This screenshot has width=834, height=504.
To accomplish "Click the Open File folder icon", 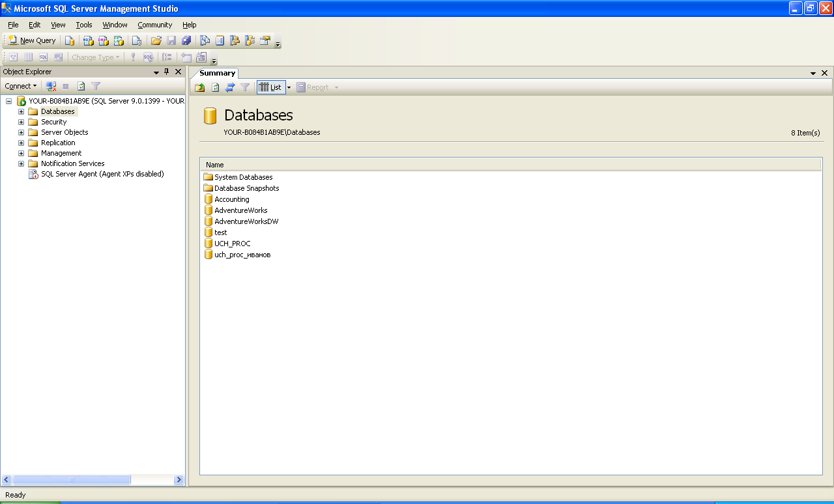I will coord(156,40).
